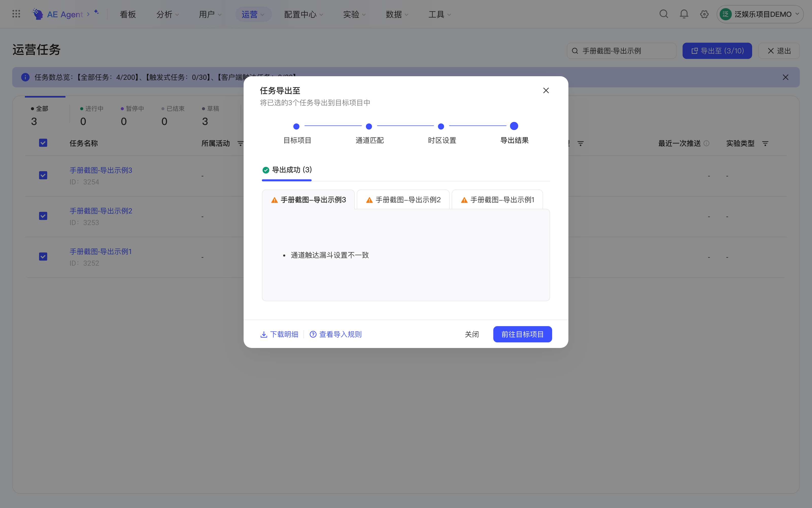Click the task search input field
This screenshot has width=812, height=508.
(x=621, y=51)
